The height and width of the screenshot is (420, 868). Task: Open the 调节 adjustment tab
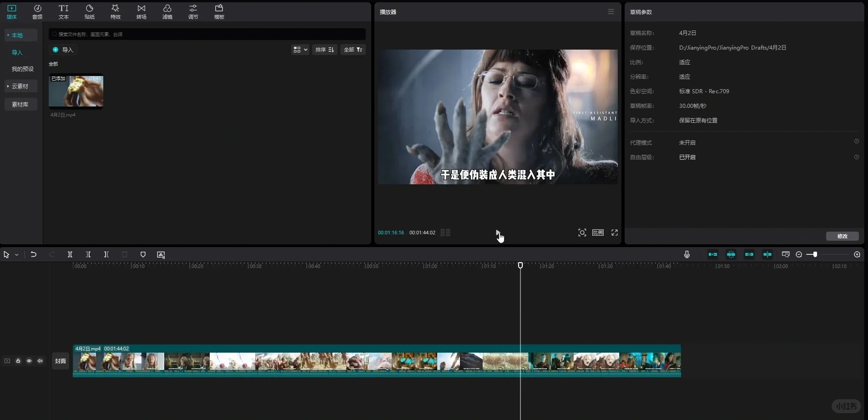[x=193, y=12]
